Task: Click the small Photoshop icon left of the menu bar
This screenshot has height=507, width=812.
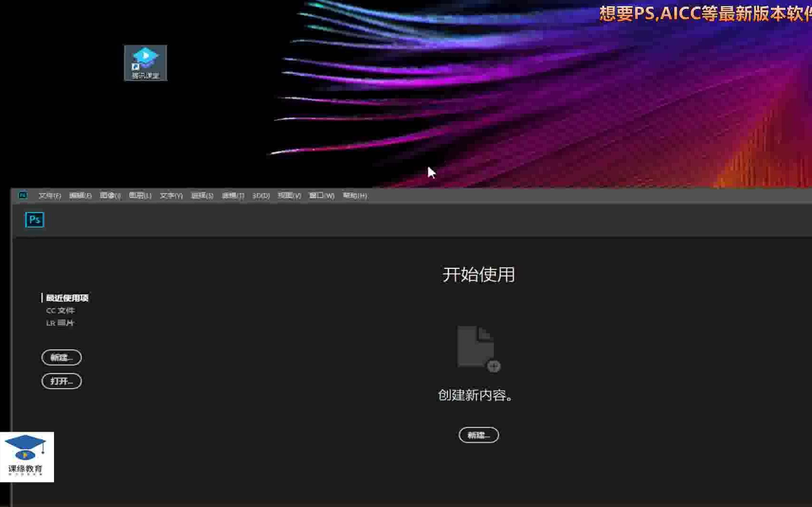Action: (x=23, y=195)
